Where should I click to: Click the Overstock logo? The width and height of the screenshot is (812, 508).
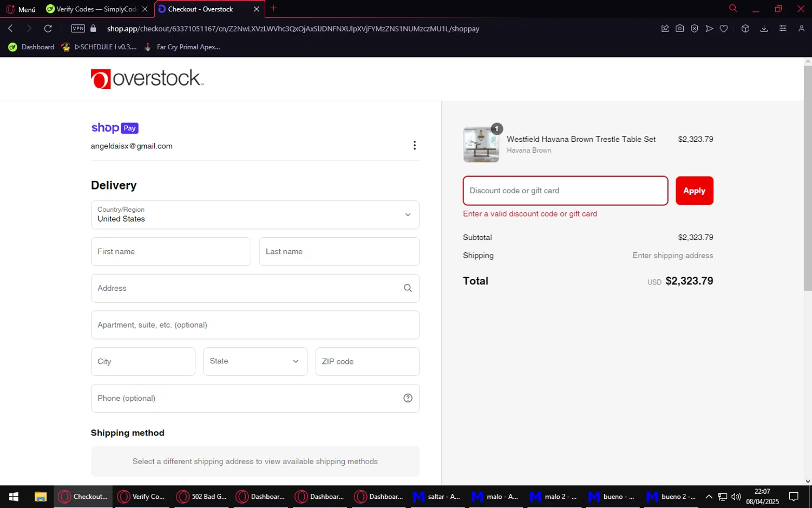147,79
